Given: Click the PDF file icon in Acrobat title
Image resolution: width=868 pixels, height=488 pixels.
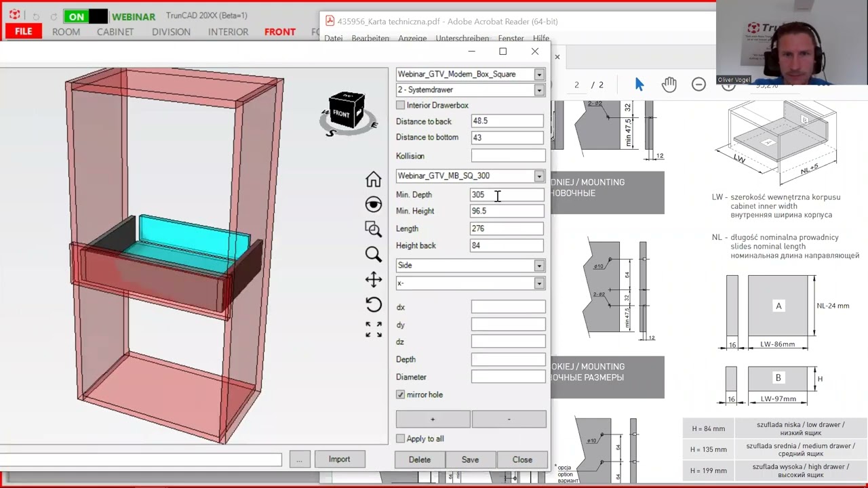Looking at the screenshot, I should click(330, 21).
